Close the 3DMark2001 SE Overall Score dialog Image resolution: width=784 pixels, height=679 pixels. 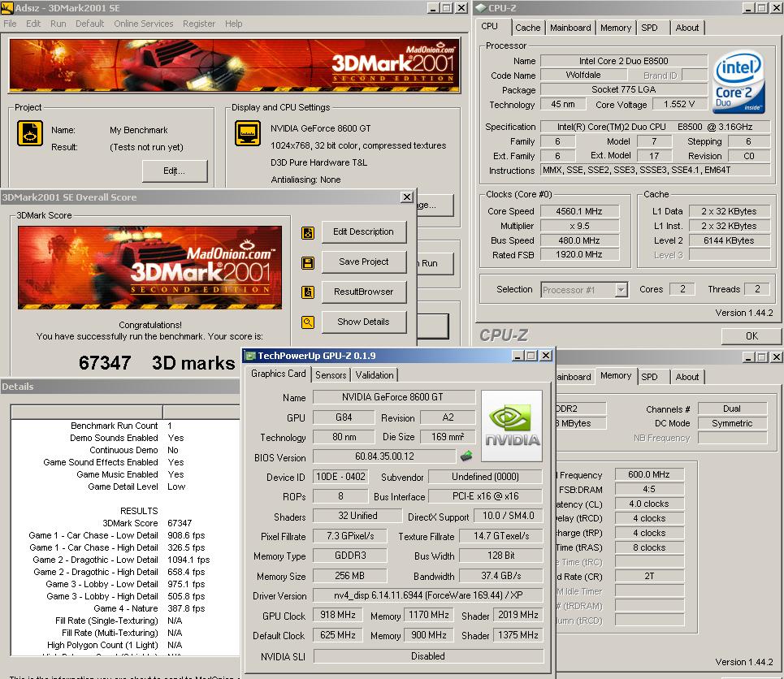pyautogui.click(x=407, y=197)
